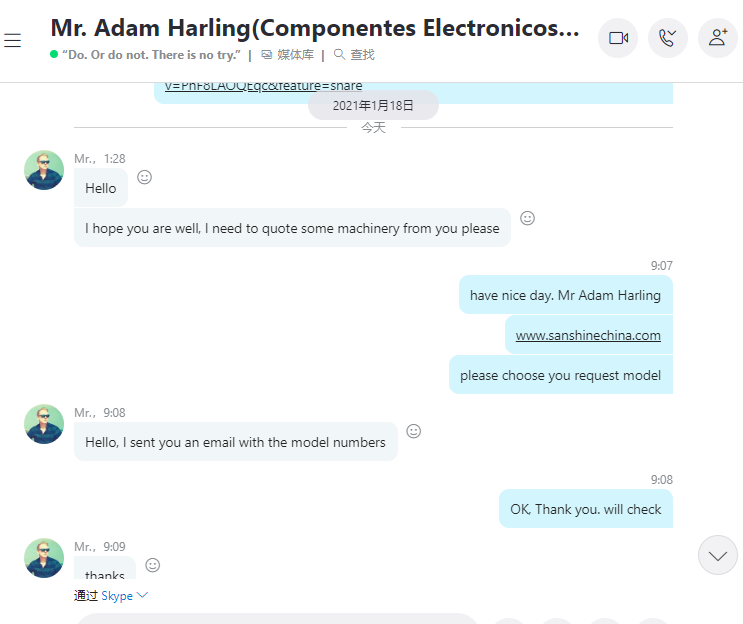This screenshot has width=743, height=624.
Task: Click Adam's avatar beside the 9:08 message
Action: [x=44, y=424]
